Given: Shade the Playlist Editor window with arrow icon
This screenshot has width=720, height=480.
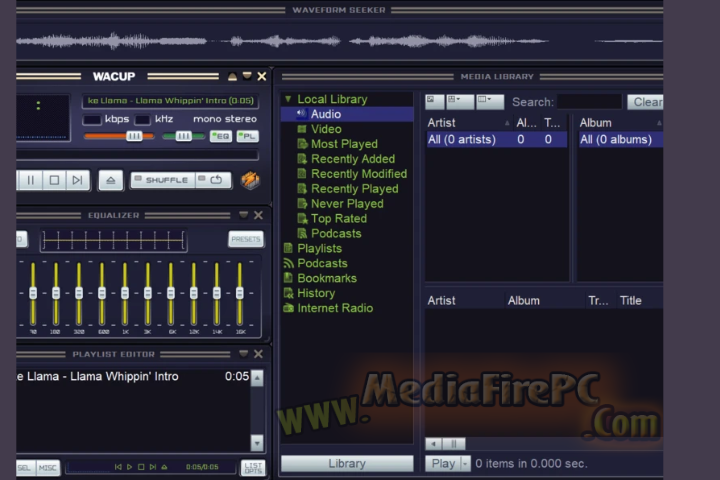Looking at the screenshot, I should tap(244, 353).
